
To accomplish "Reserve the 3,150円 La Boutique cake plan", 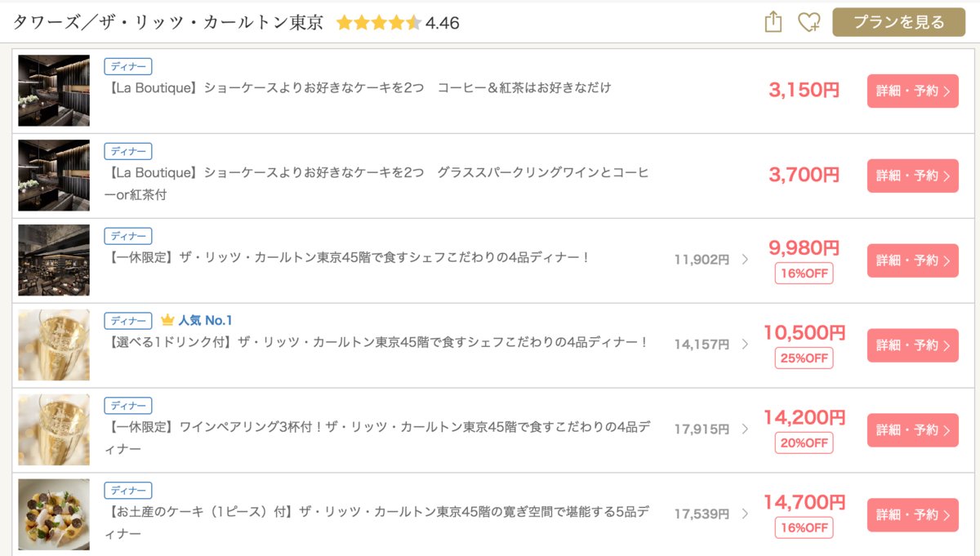I will click(912, 91).
